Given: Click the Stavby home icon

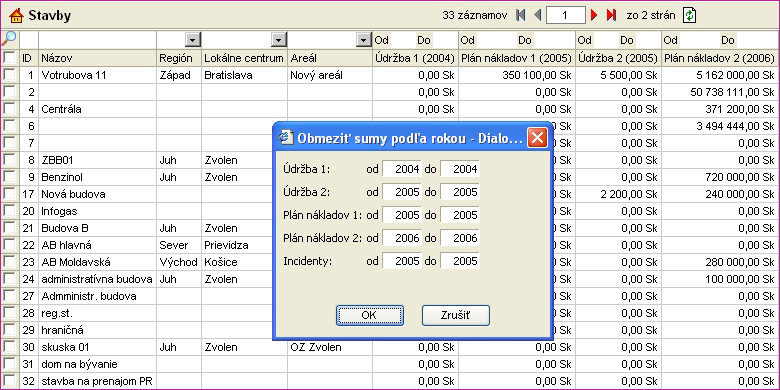Looking at the screenshot, I should tap(16, 15).
